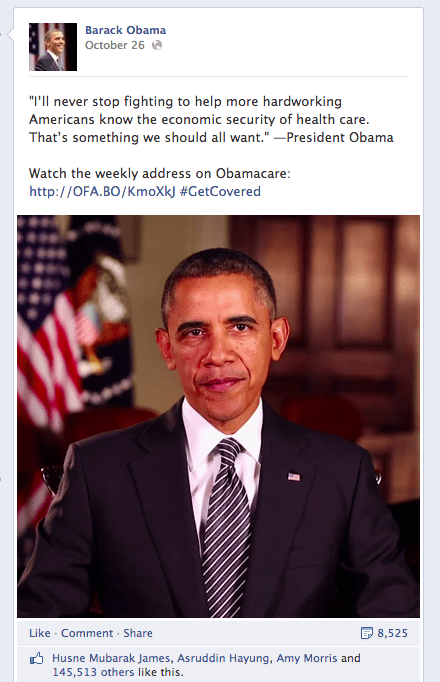Open the weekly address photo of Obama
Screen dimensions: 440x682
coord(218,416)
